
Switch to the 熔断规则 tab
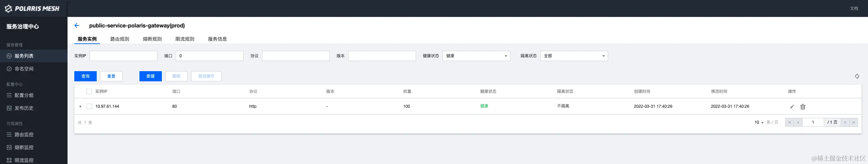152,39
